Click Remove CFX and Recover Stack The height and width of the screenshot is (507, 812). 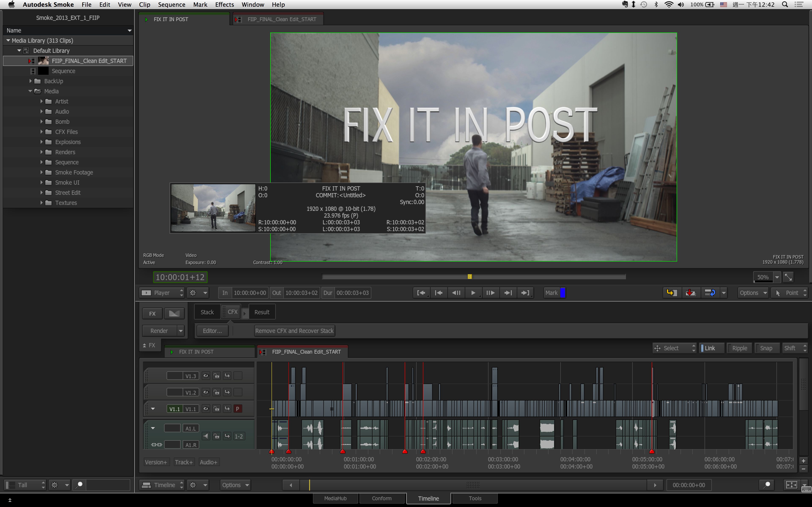[x=294, y=331]
